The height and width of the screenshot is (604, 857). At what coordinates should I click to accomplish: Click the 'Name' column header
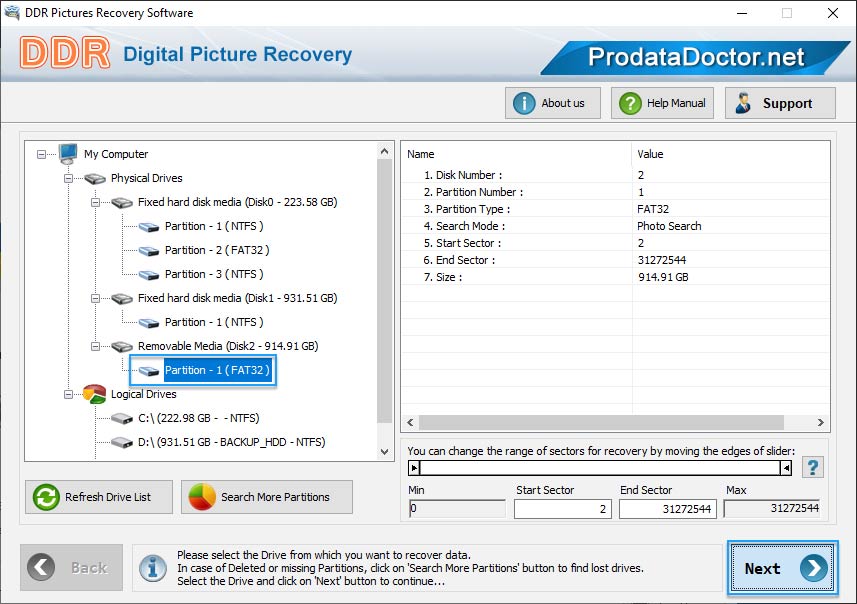(x=516, y=154)
